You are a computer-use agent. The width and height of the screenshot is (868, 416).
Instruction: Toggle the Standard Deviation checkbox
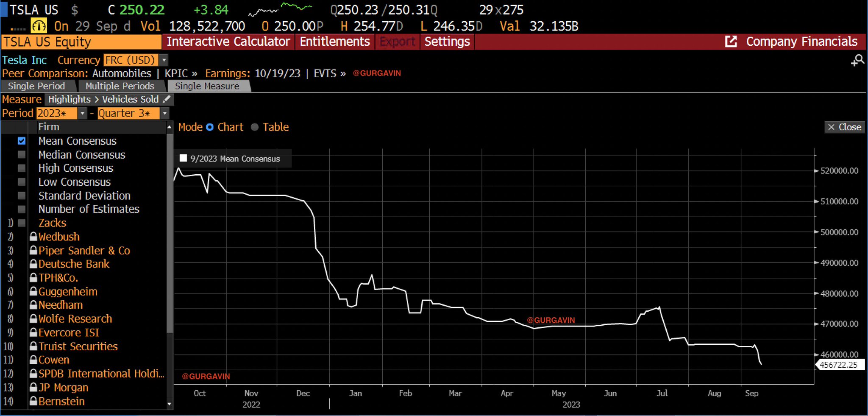(22, 195)
